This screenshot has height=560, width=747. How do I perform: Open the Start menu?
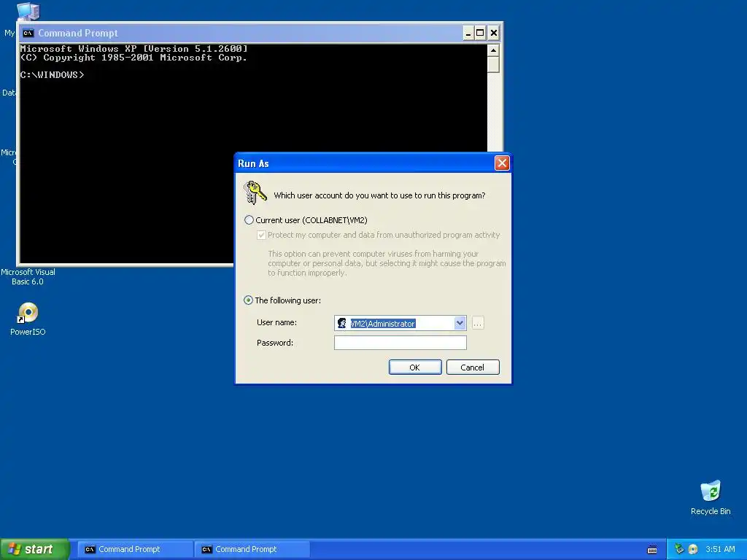[x=34, y=549]
